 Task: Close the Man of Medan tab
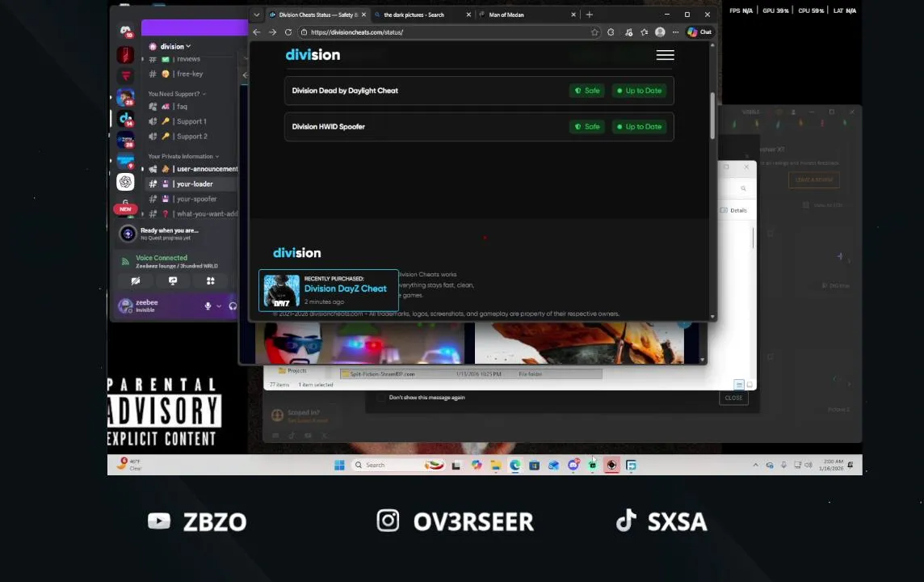pos(573,15)
